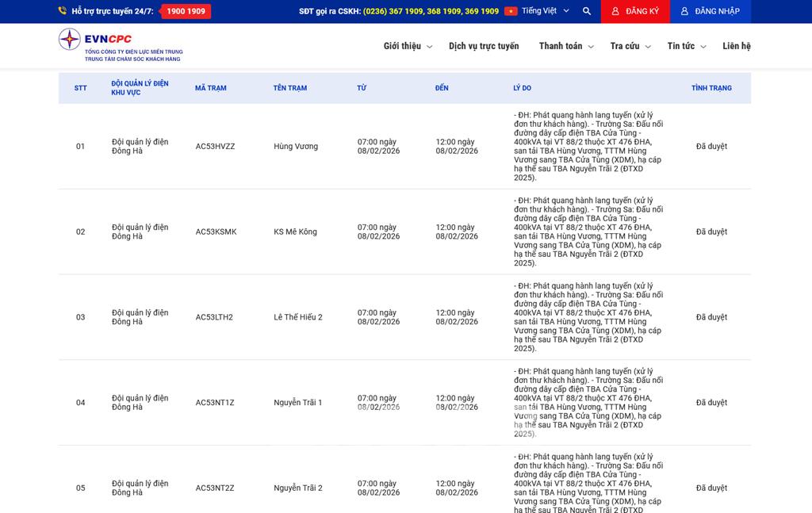Click the ĐĂNG KÝ button
Image resolution: width=812 pixels, height=513 pixels.
coord(634,11)
